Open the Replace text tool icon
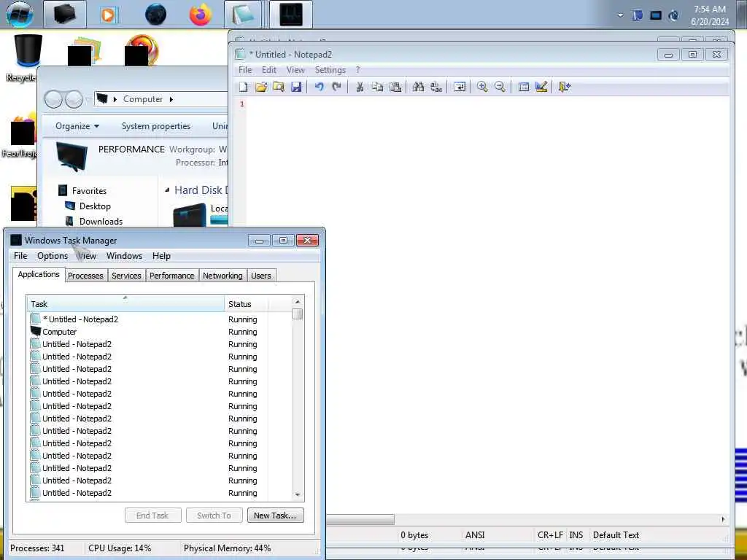Image resolution: width=747 pixels, height=560 pixels. point(436,87)
